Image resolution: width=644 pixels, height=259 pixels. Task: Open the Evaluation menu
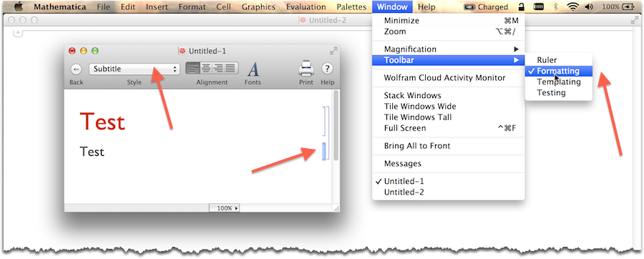(x=306, y=7)
